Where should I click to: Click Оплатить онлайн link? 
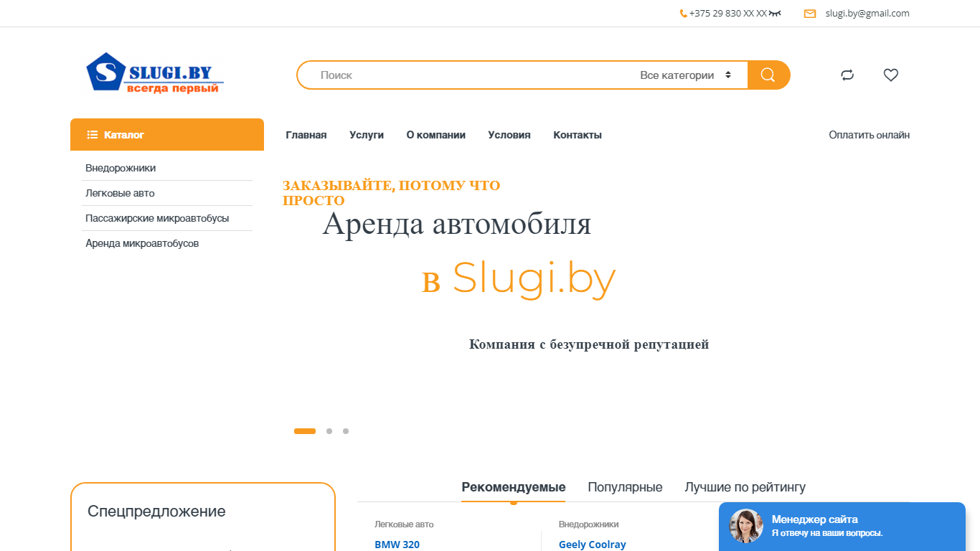point(870,135)
